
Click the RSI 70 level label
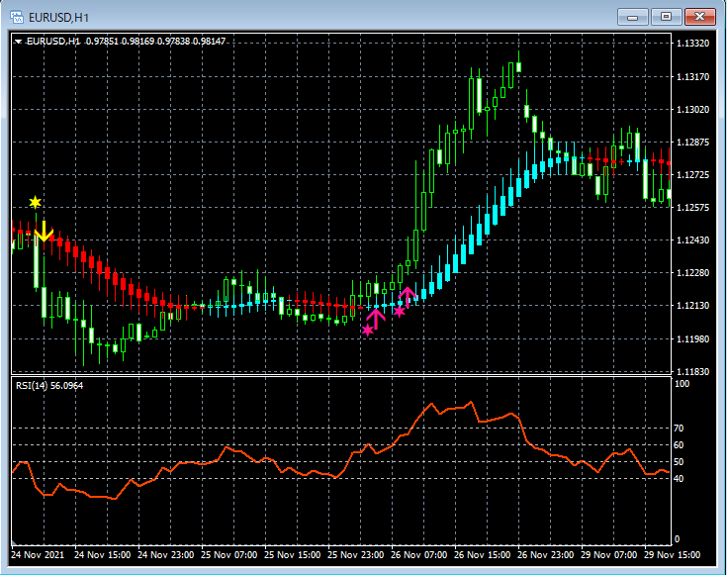point(679,429)
